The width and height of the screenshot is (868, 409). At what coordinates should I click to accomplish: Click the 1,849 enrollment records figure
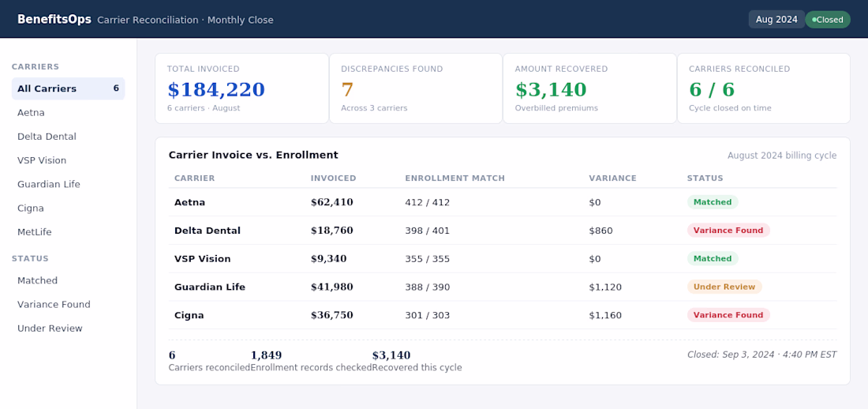[266, 355]
